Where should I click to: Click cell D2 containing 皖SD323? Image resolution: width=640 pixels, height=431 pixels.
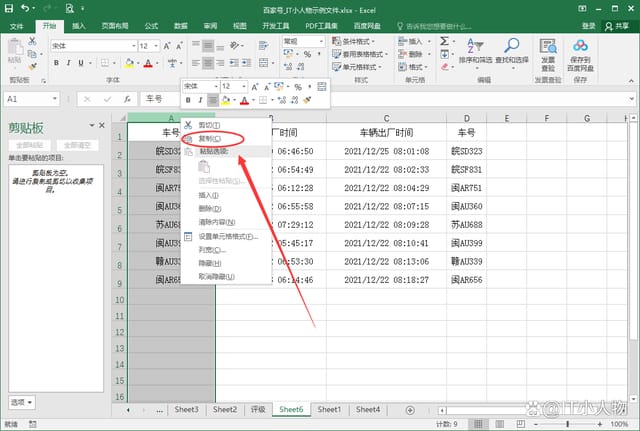467,151
